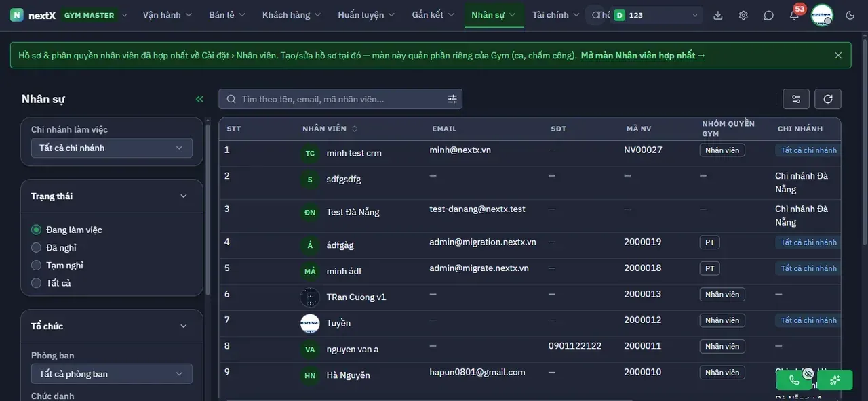Hide the floating call widget
The height and width of the screenshot is (401, 868).
pyautogui.click(x=808, y=373)
